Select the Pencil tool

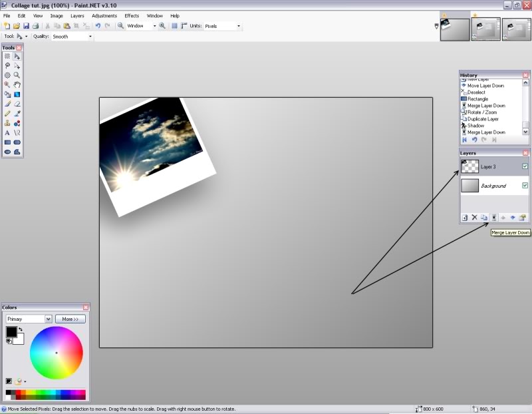(x=7, y=113)
